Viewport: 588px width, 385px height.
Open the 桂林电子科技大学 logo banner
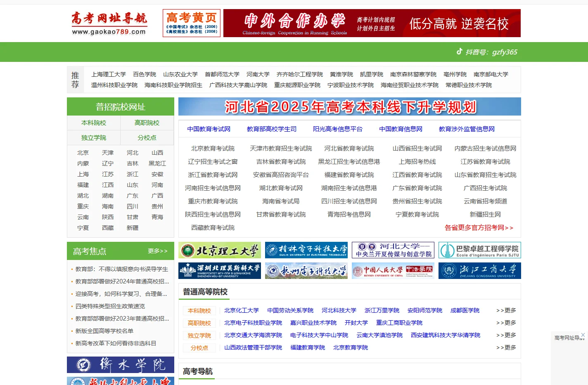point(306,250)
